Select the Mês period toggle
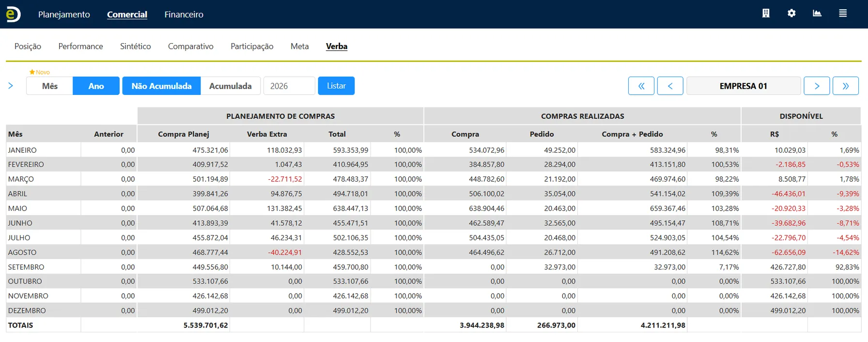The height and width of the screenshot is (342, 868). [x=49, y=86]
